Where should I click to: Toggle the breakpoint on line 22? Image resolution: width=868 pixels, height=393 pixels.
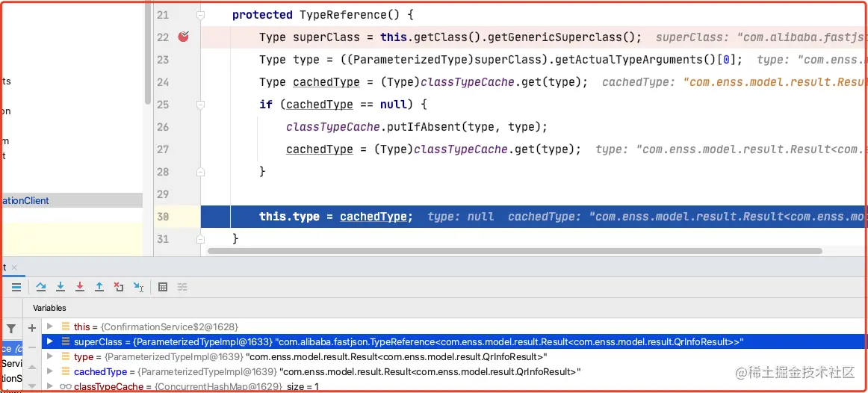pos(184,37)
